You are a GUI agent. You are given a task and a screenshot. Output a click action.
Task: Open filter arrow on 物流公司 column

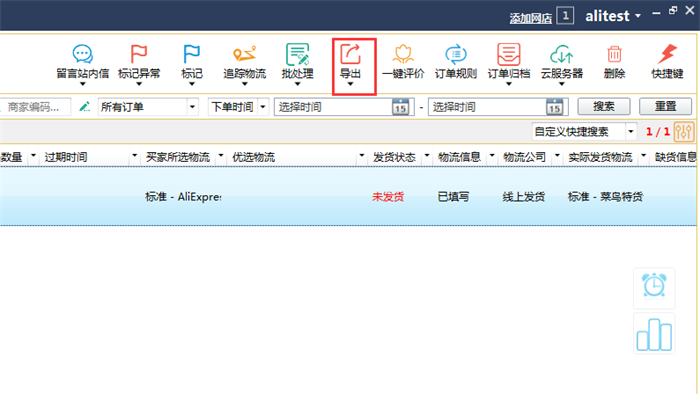point(557,156)
